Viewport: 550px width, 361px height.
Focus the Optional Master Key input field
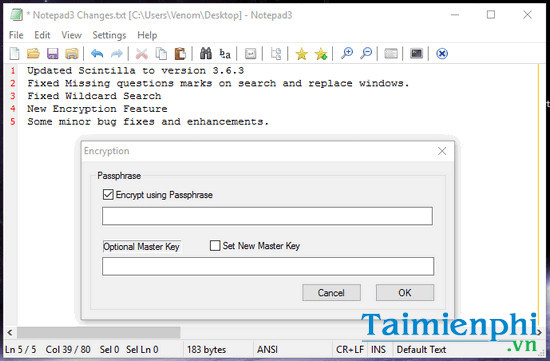(268, 266)
